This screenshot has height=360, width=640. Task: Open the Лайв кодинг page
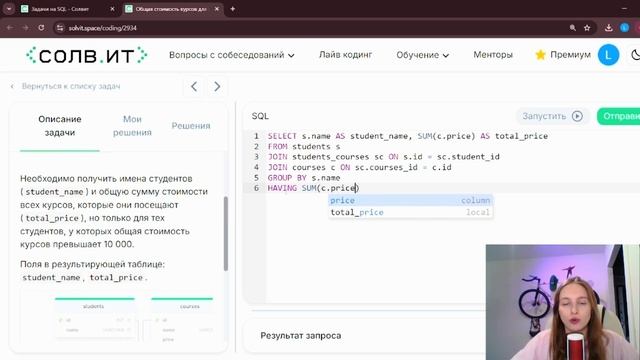[x=345, y=55]
